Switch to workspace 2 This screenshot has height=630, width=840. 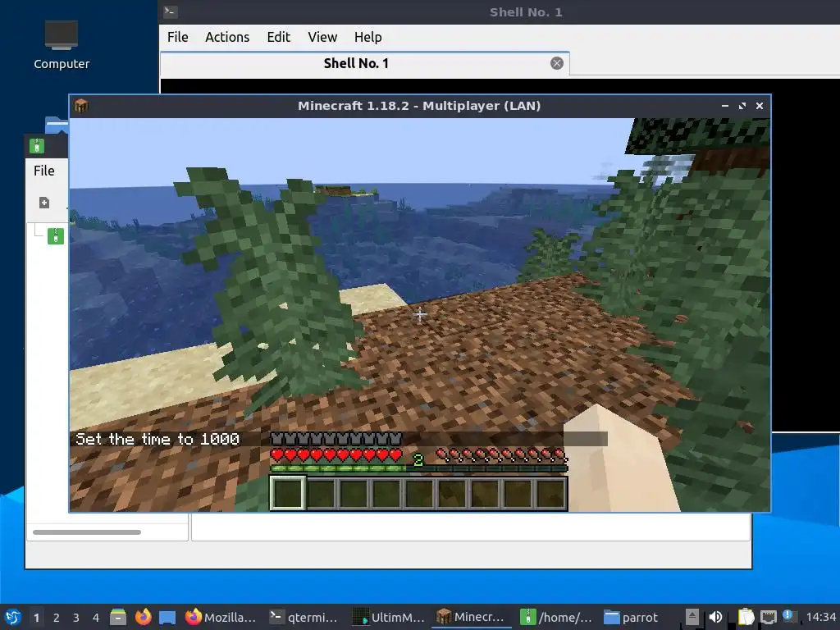[57, 618]
